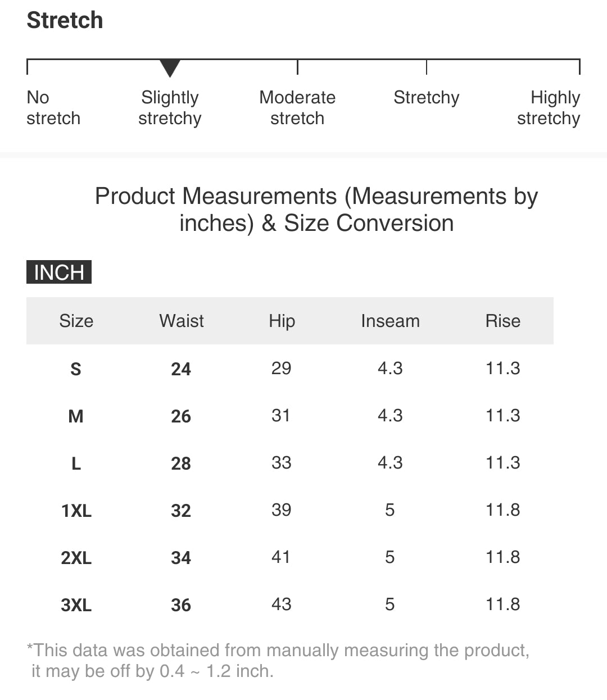This screenshot has width=607, height=700.
Task: Click the Inseam column header
Action: [x=390, y=321]
